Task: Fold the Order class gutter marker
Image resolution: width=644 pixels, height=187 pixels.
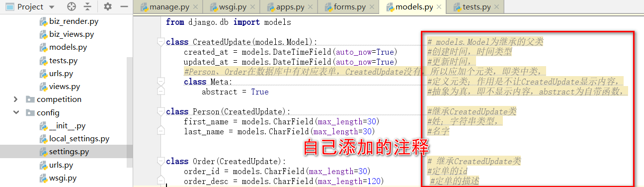Action: point(161,161)
